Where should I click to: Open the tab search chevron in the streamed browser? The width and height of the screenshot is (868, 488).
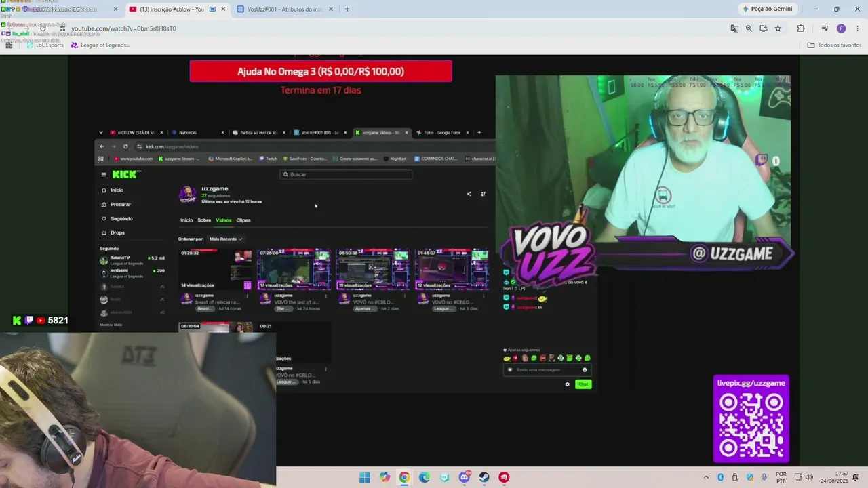tap(101, 133)
